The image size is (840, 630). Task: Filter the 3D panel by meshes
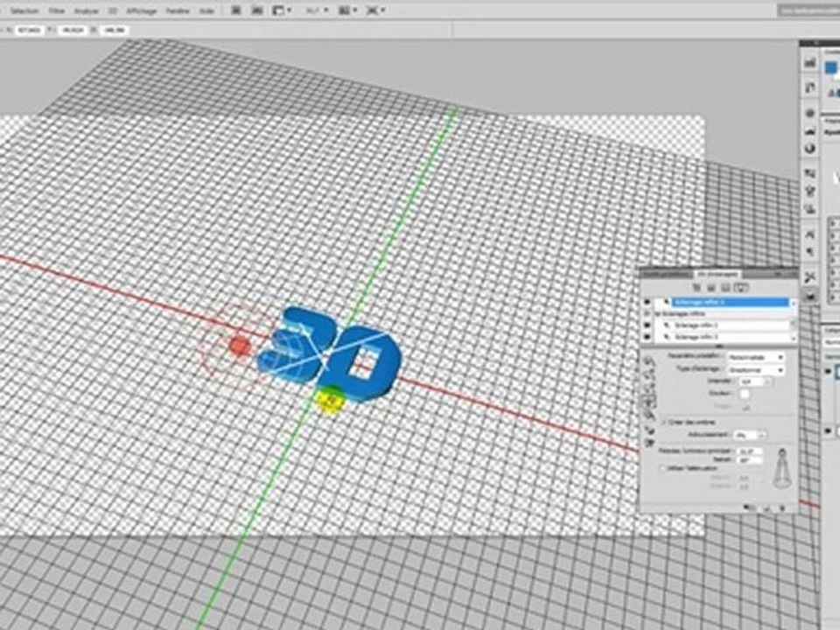[x=710, y=288]
